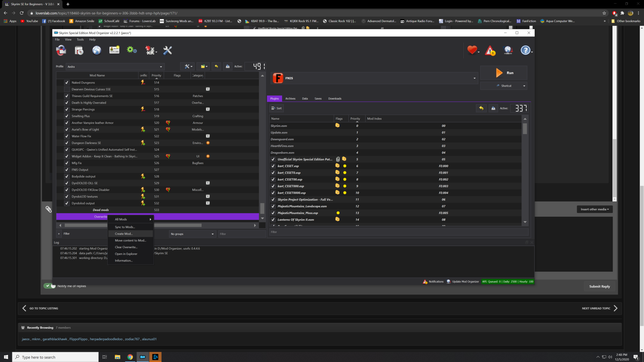644x362 pixels.
Task: Click the Submit Reply button
Action: pos(599,286)
